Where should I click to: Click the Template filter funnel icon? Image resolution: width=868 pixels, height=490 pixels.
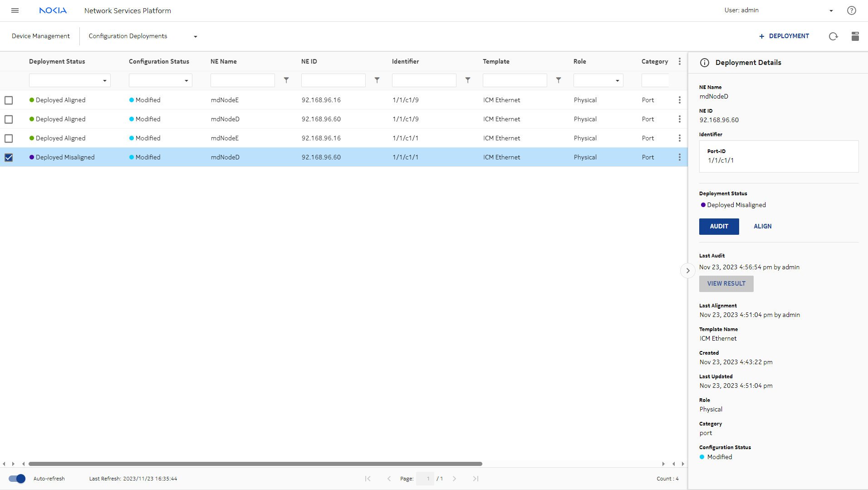pos(559,80)
